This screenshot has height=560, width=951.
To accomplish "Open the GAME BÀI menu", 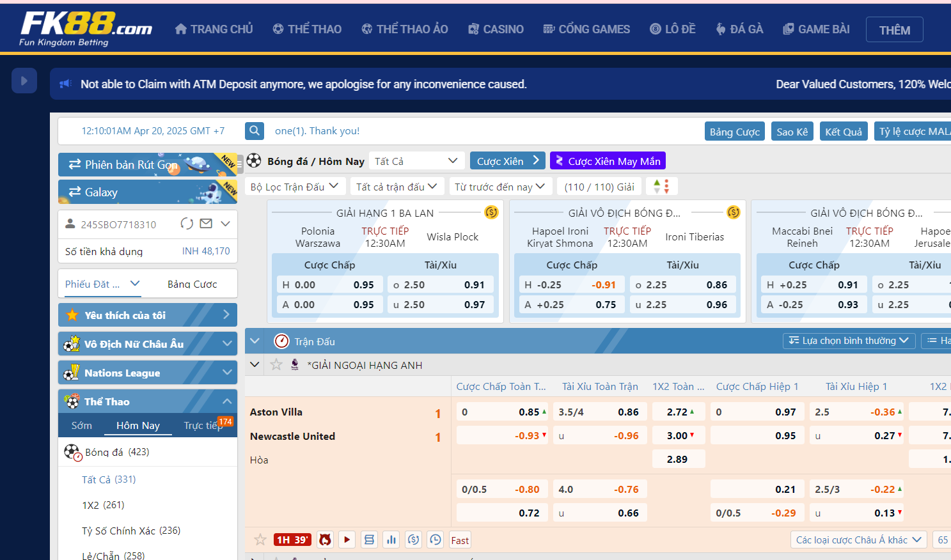I will point(817,29).
